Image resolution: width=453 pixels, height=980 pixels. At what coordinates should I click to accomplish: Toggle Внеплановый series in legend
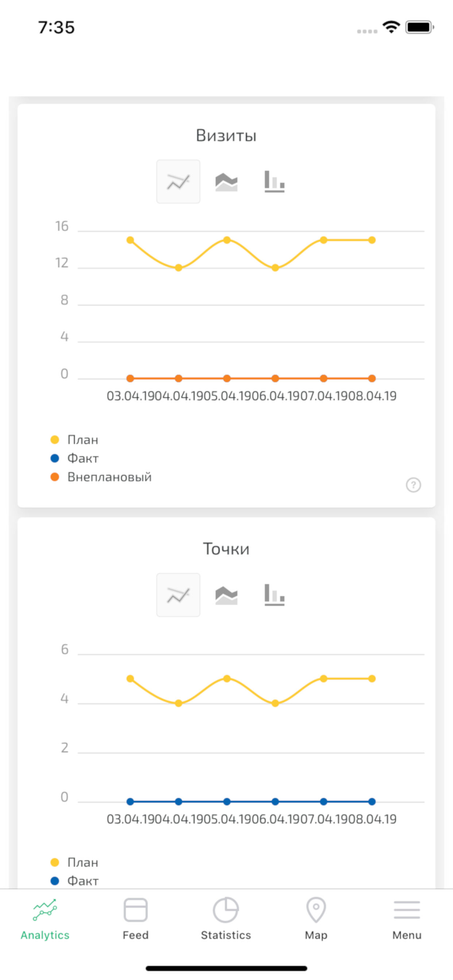click(101, 477)
